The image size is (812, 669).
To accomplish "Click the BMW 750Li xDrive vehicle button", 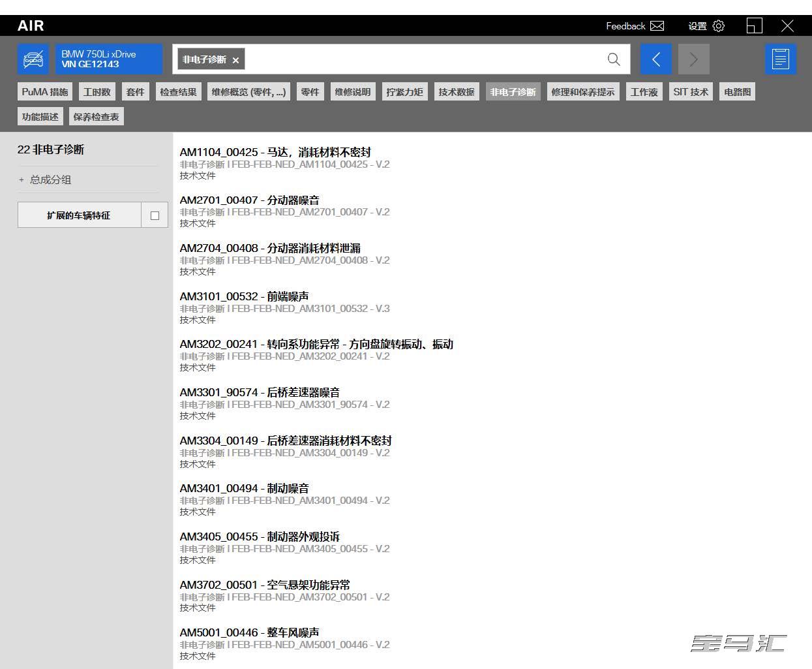I will pos(109,59).
